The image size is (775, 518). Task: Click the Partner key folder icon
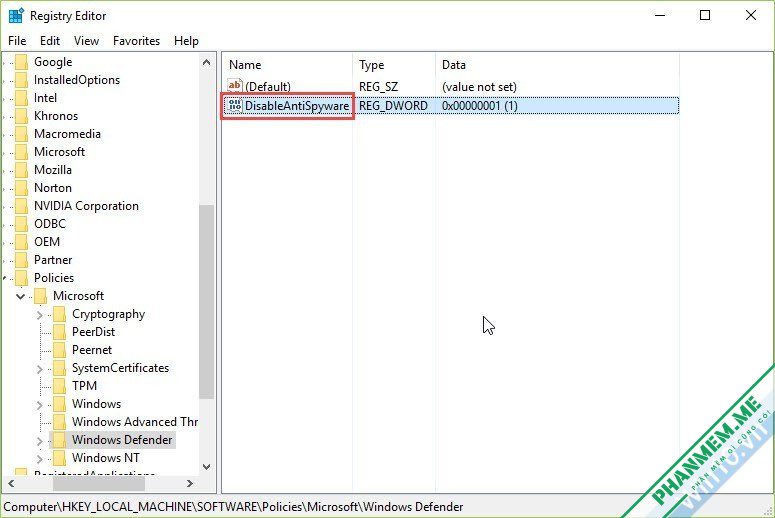click(x=21, y=260)
